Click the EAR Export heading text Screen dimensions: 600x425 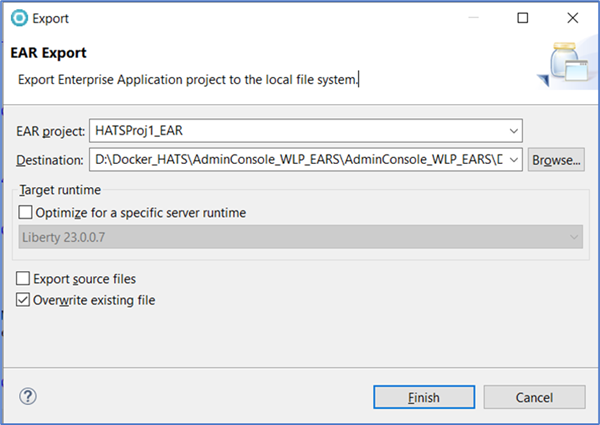click(x=48, y=53)
